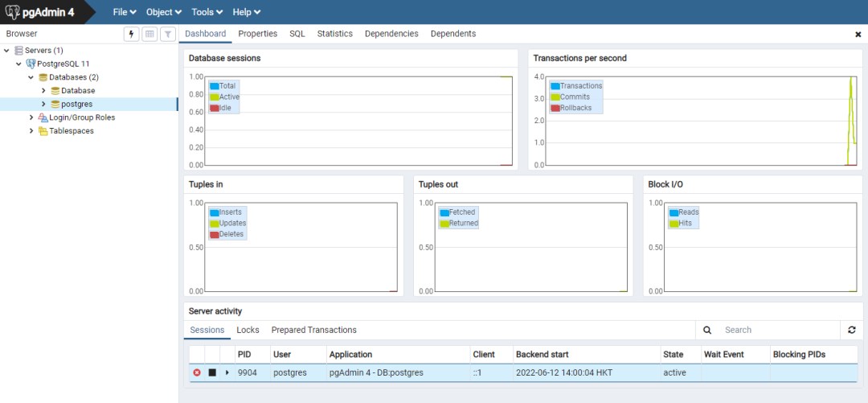Expand the Tablespaces node
The height and width of the screenshot is (403, 868).
click(31, 131)
